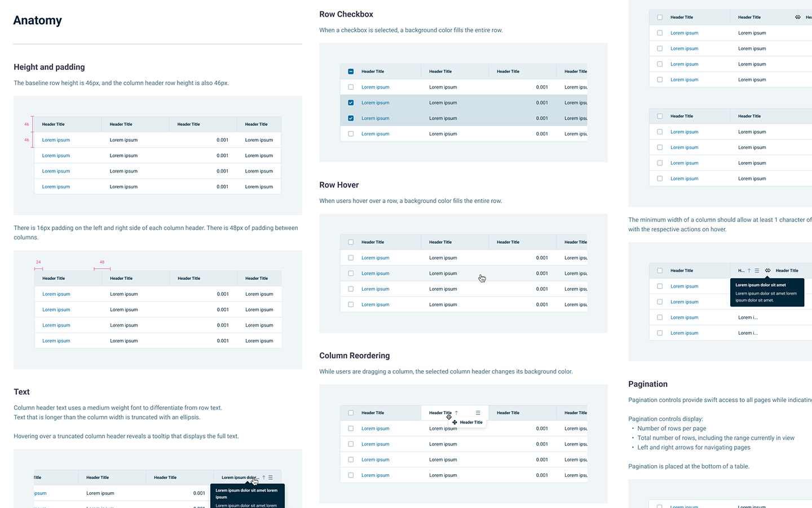Check hovered second row in Row Hover table
Image resolution: width=812 pixels, height=508 pixels.
click(x=351, y=273)
